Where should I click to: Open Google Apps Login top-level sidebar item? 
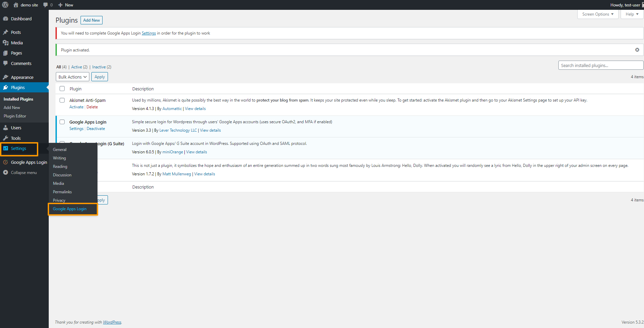tap(24, 162)
